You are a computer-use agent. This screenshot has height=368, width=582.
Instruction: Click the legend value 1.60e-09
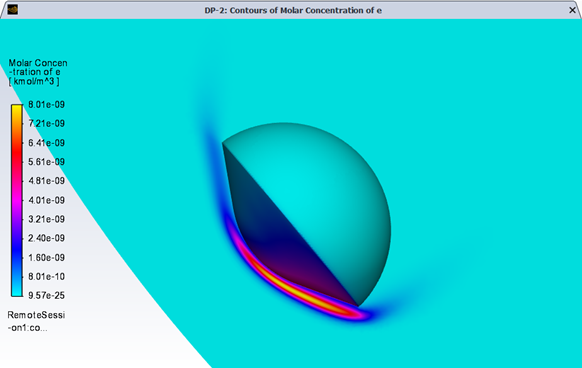[46, 257]
